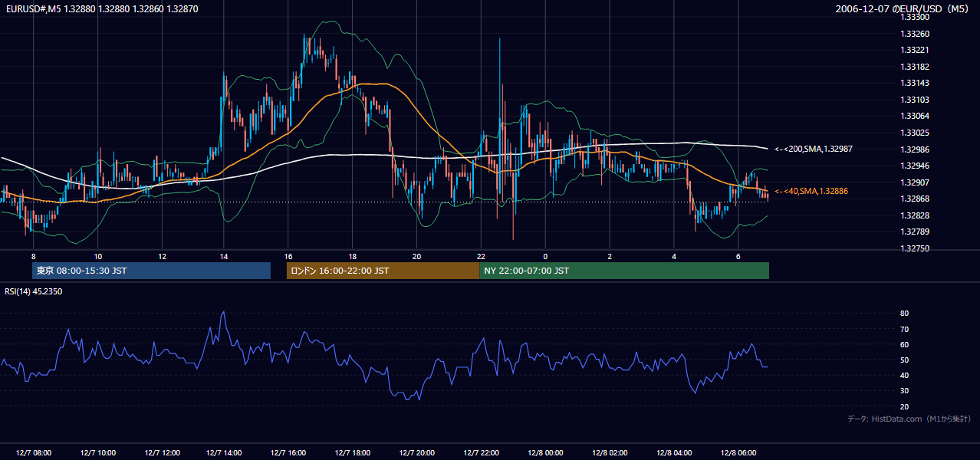Click hour label 6 under the price chart
Screen dimensions: 980x460
coord(738,256)
